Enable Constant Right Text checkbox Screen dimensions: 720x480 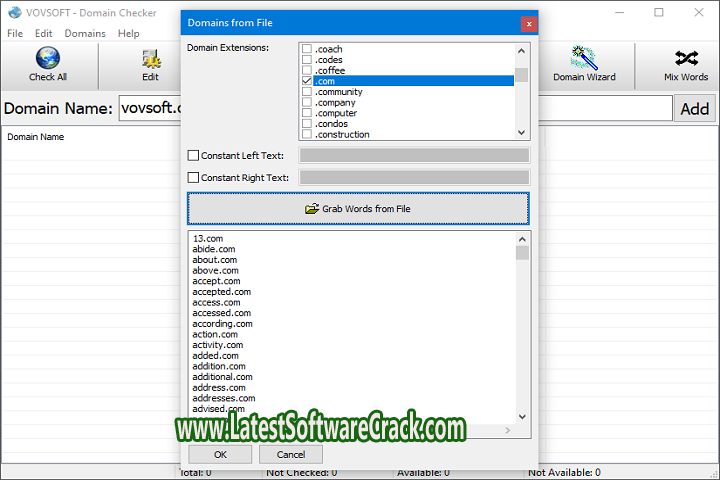(x=194, y=178)
